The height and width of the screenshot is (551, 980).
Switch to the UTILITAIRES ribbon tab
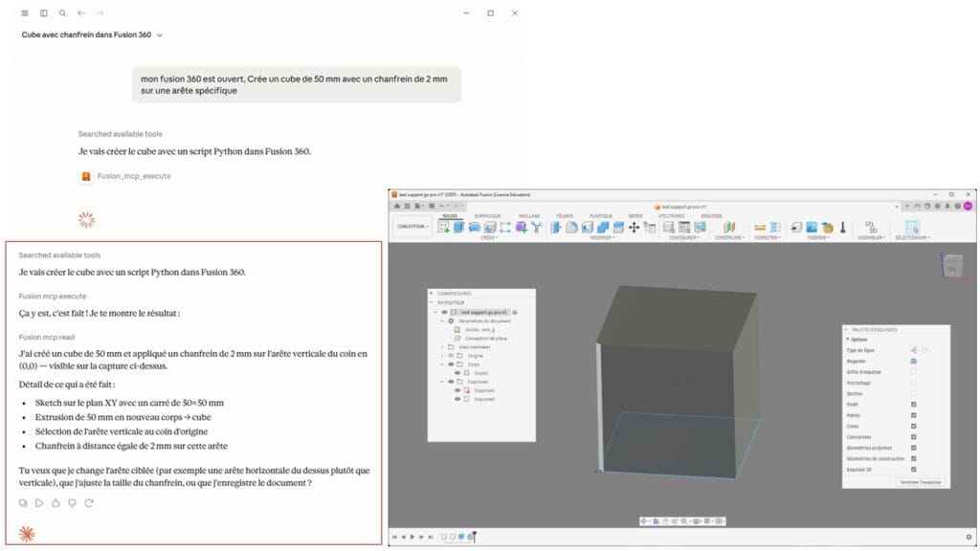coord(671,216)
